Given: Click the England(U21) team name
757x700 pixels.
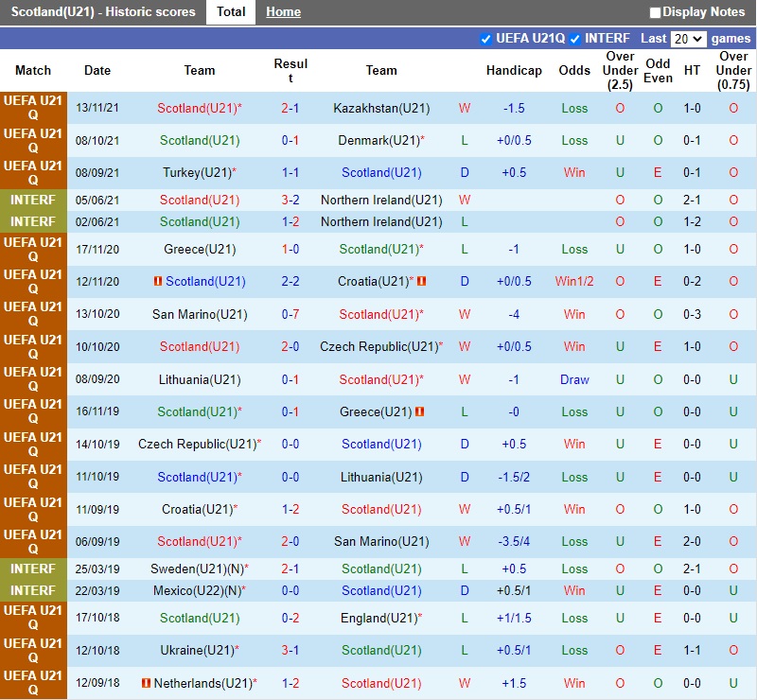Looking at the screenshot, I should point(378,618).
